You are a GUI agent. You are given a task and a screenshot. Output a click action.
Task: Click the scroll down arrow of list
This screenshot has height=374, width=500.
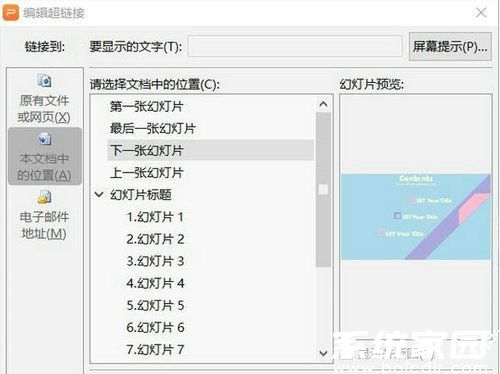(x=323, y=353)
